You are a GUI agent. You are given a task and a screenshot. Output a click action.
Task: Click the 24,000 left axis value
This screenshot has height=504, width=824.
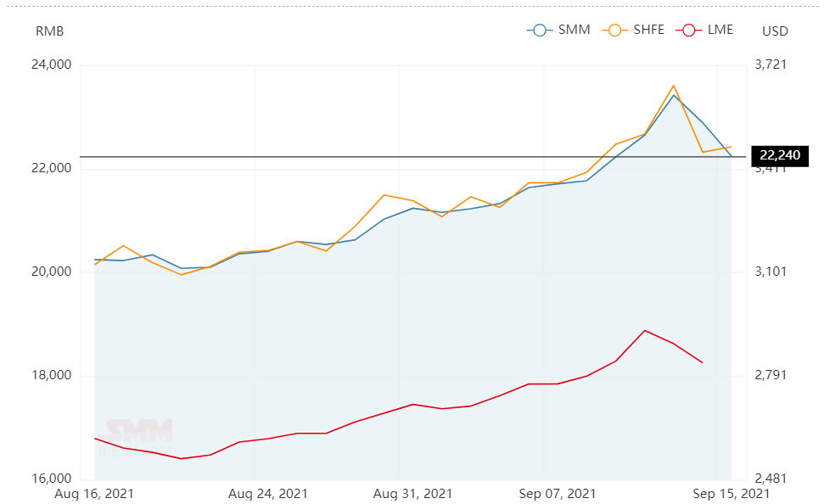(53, 64)
